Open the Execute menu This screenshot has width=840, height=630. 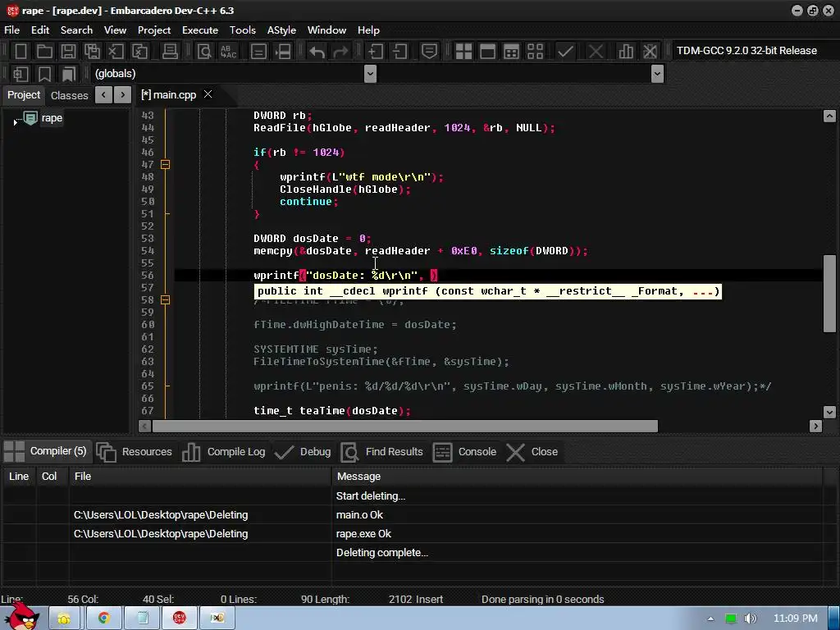coord(200,30)
